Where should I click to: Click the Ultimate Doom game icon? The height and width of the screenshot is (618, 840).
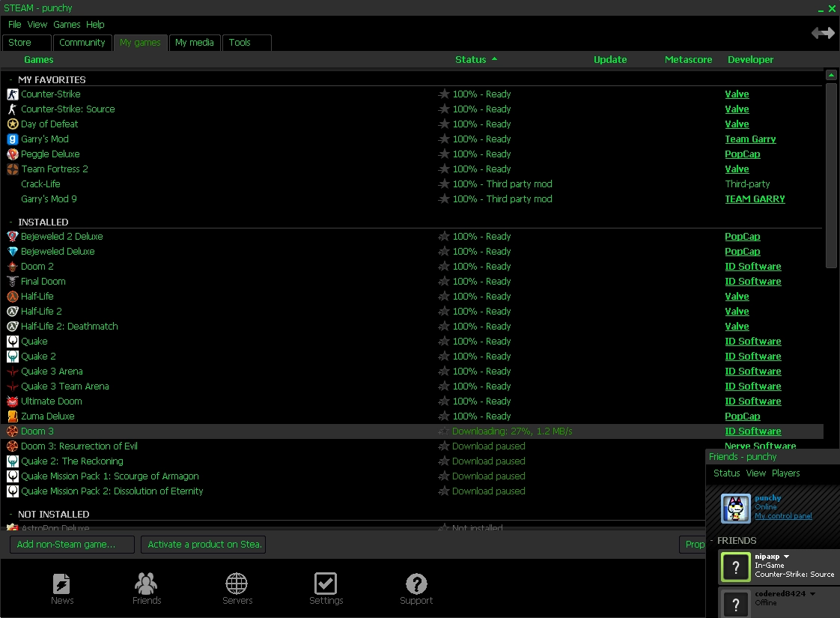coord(12,402)
